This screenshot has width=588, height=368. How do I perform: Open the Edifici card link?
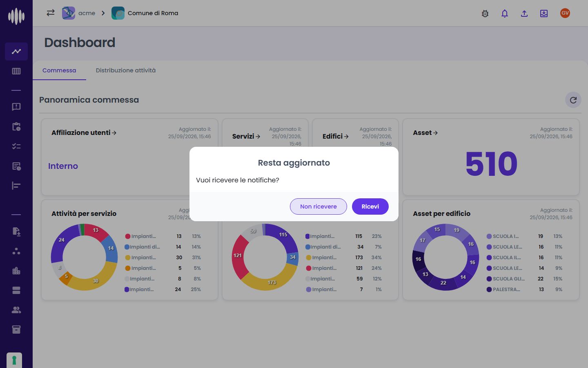point(336,136)
